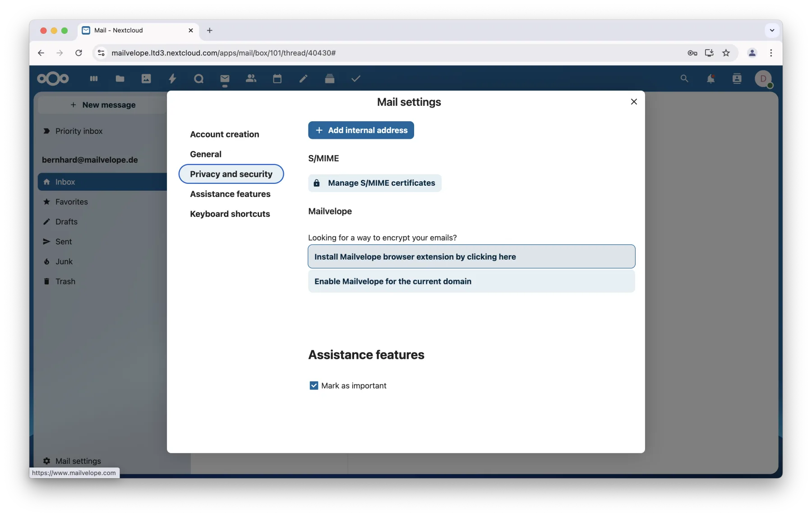Open the Drafts folder

pyautogui.click(x=103, y=222)
